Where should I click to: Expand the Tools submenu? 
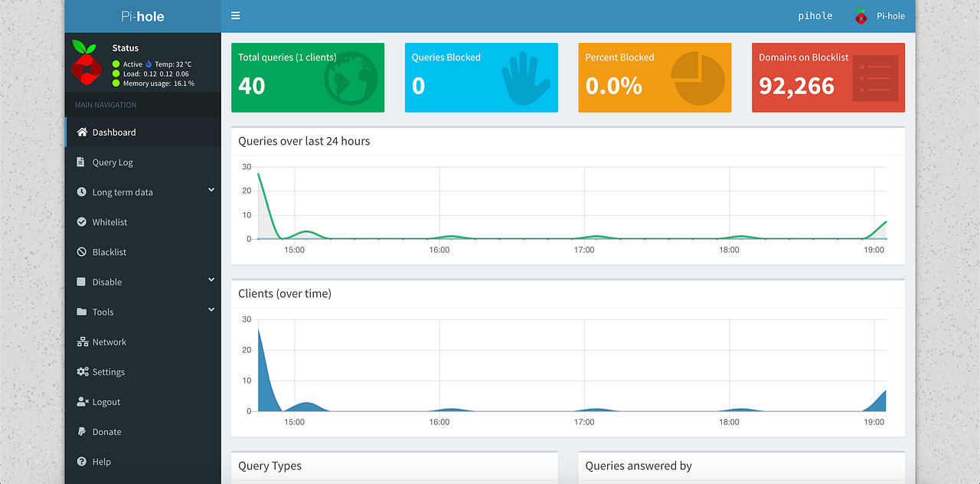click(x=211, y=309)
